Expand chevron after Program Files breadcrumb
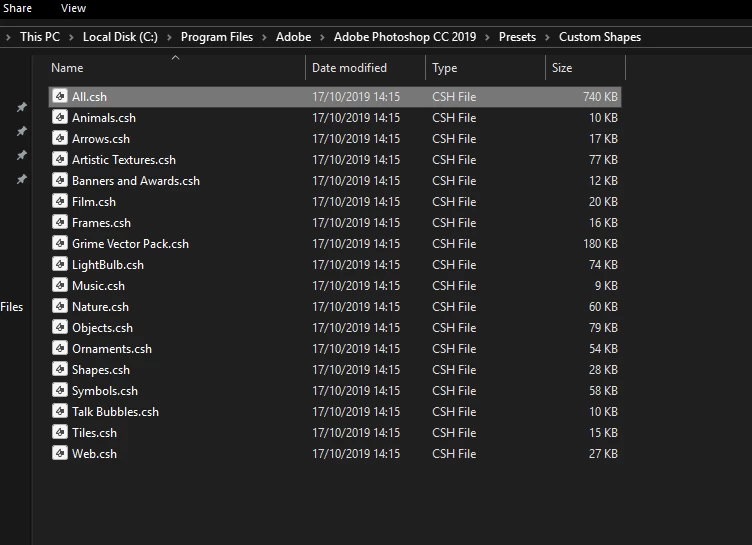Screen dimensions: 752x545 [264, 37]
